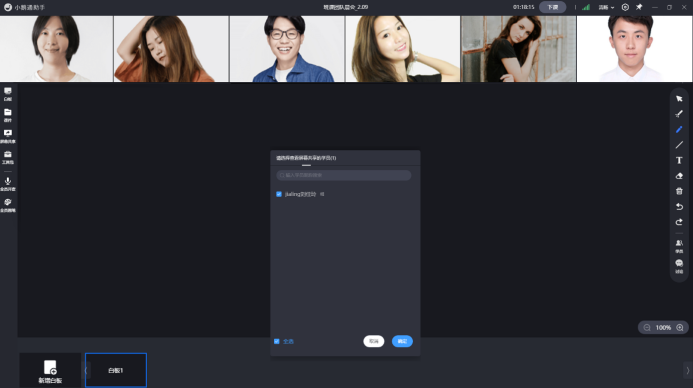The width and height of the screenshot is (693, 388).
Task: Toggle the select-all checkbox in dialog
Action: pos(277,341)
